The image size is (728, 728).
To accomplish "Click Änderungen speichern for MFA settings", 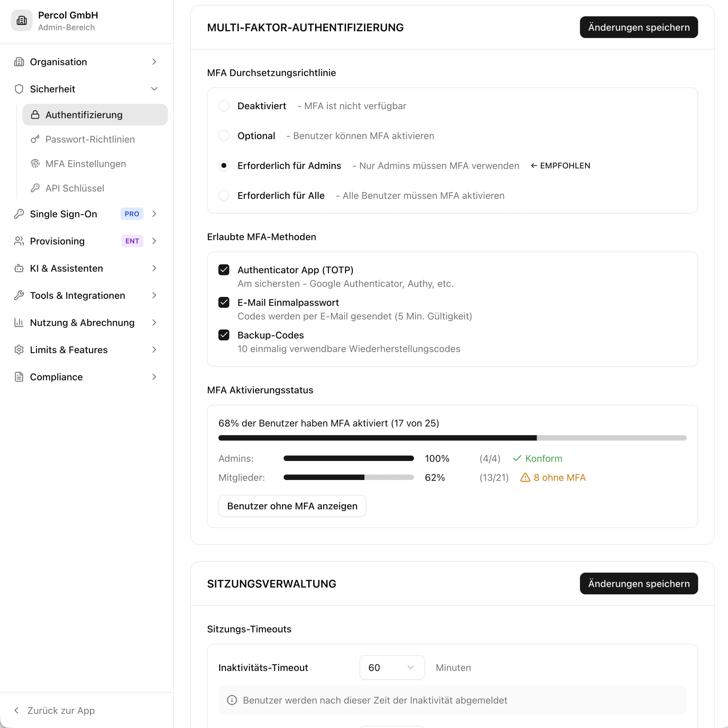I will 638,27.
